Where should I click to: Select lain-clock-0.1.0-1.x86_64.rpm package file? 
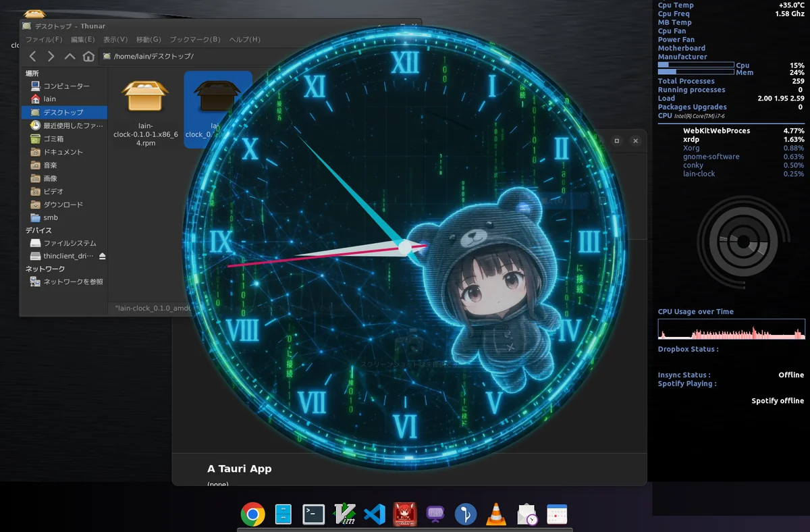(145, 111)
